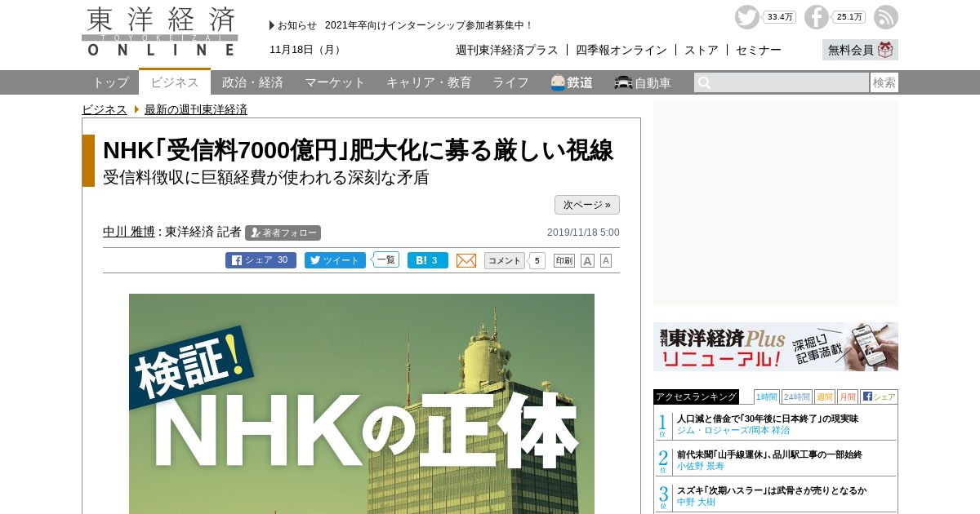Switch ranking to 1時間 tab
The width and height of the screenshot is (980, 514).
(767, 397)
